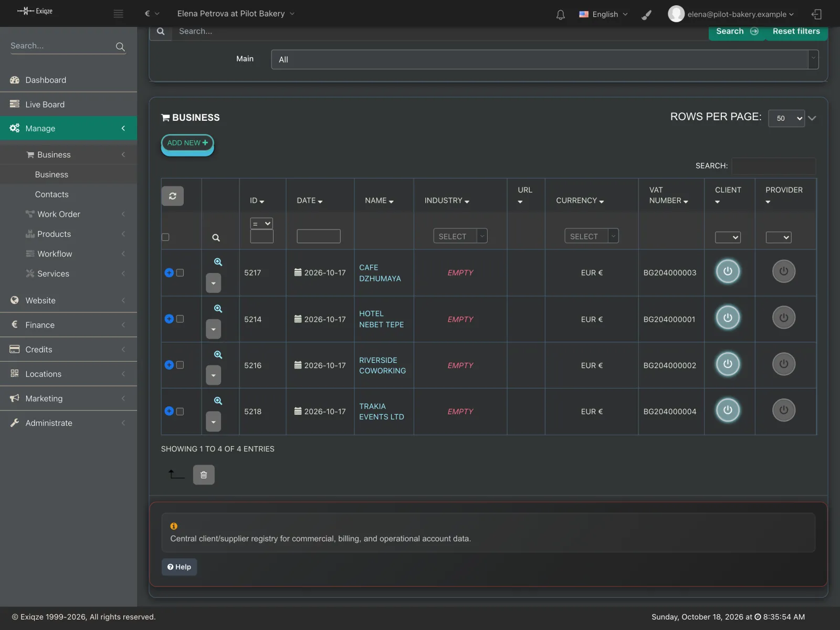Open magnifier view for row 5218
This screenshot has height=630, width=840.
218,401
